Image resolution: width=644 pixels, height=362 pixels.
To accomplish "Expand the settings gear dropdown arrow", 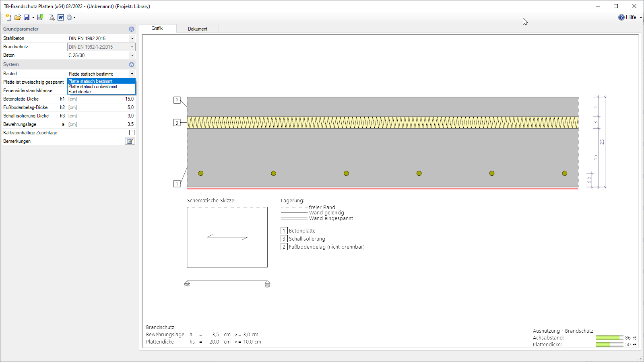I will (74, 17).
